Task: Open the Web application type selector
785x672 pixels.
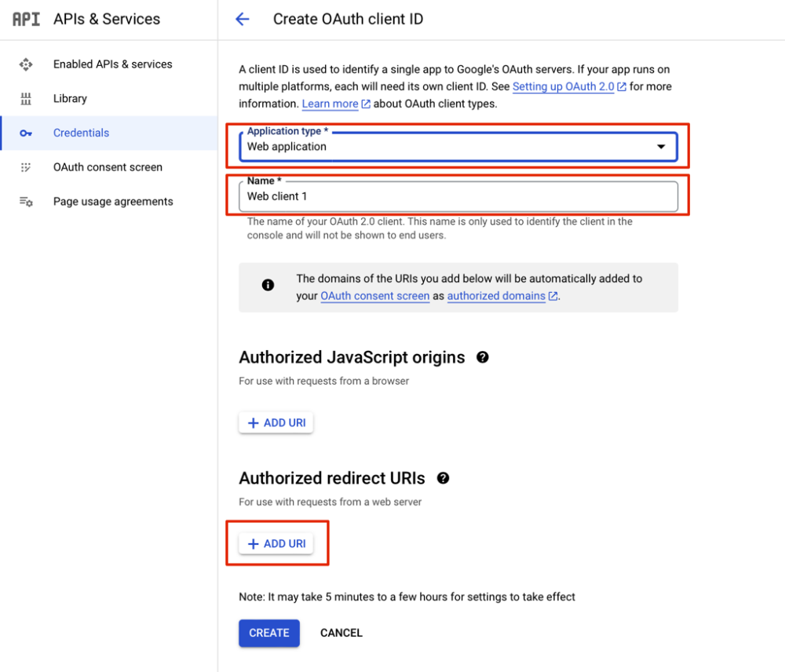Action: (458, 147)
